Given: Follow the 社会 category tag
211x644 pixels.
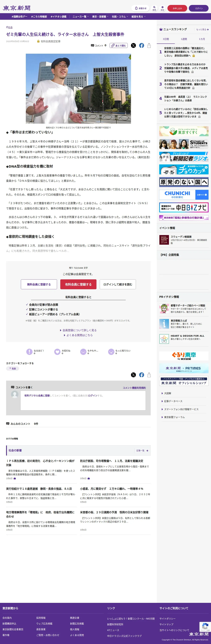Looking at the screenshot, I should tap(12, 368).
